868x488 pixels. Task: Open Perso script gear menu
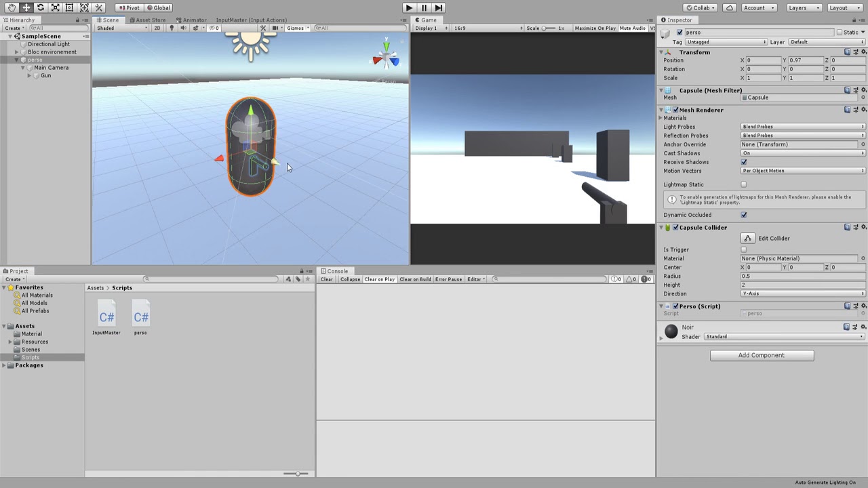863,306
